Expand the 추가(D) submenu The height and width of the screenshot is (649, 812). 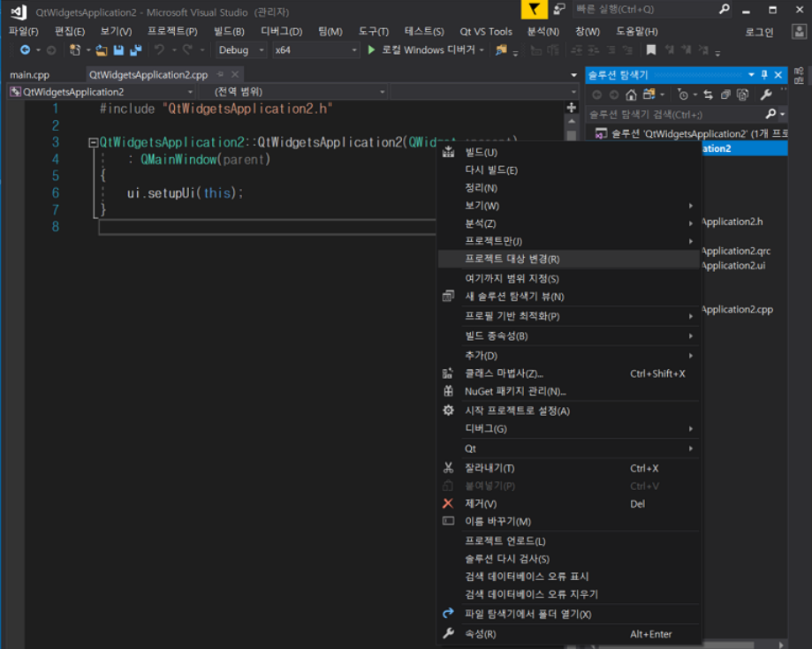click(x=567, y=356)
